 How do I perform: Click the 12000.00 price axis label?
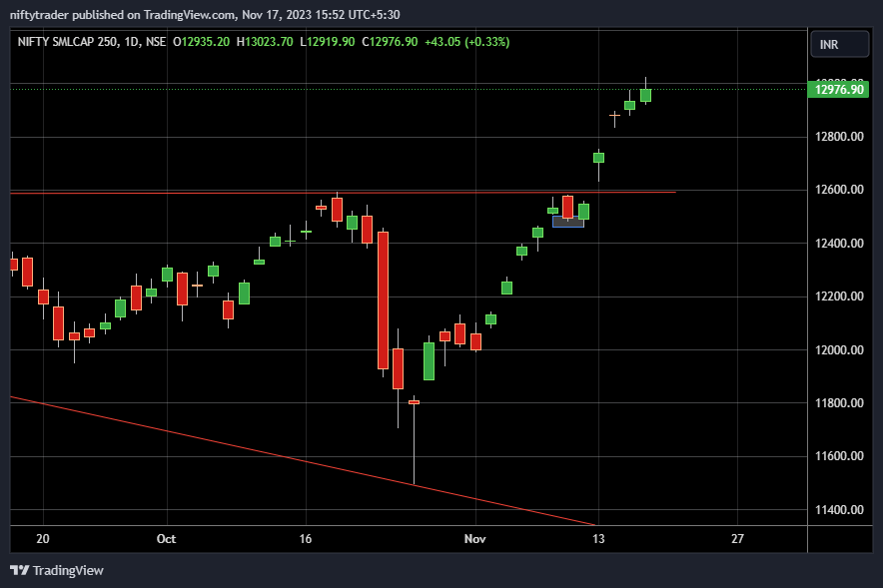click(839, 350)
